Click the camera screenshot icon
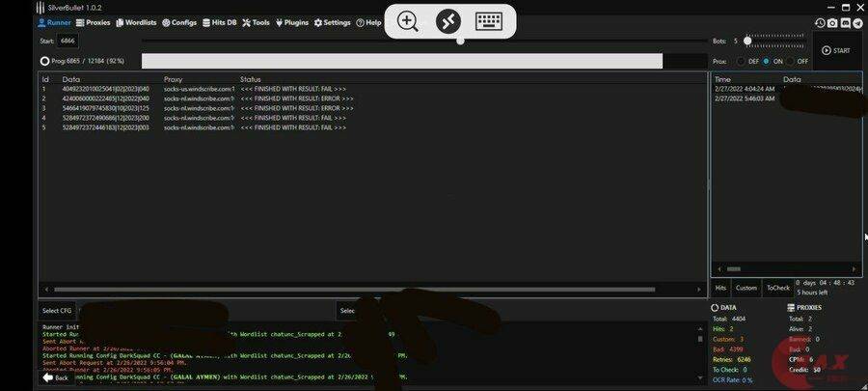This screenshot has height=391, width=868. [832, 23]
